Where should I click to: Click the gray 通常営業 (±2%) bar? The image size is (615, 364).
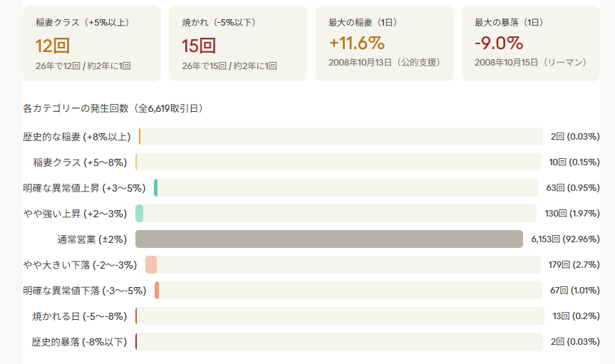329,239
